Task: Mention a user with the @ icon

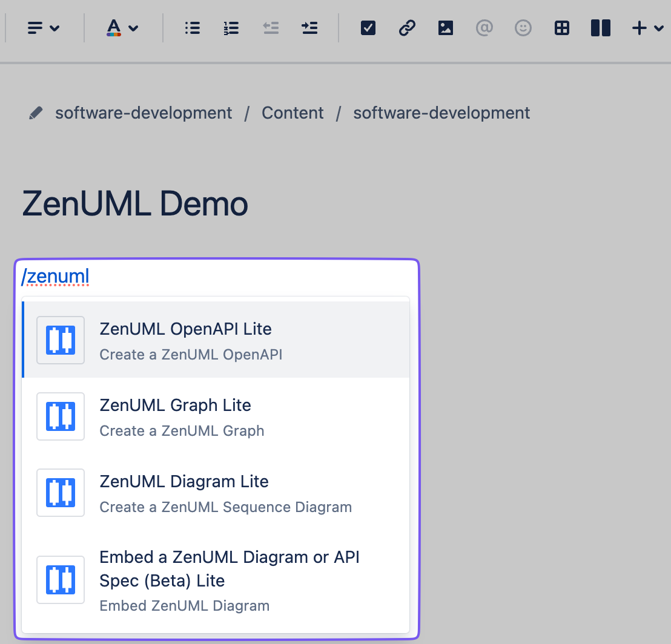Action: tap(484, 28)
